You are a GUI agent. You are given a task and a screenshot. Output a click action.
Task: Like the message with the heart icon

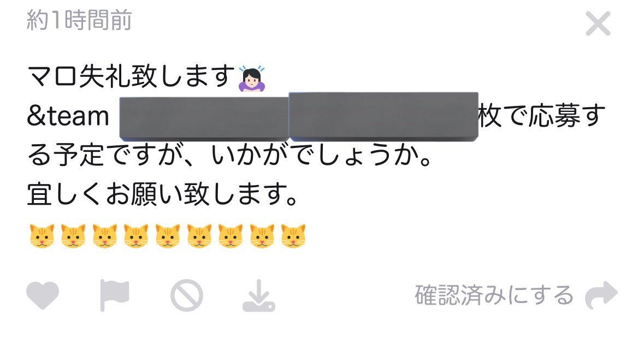point(43,295)
